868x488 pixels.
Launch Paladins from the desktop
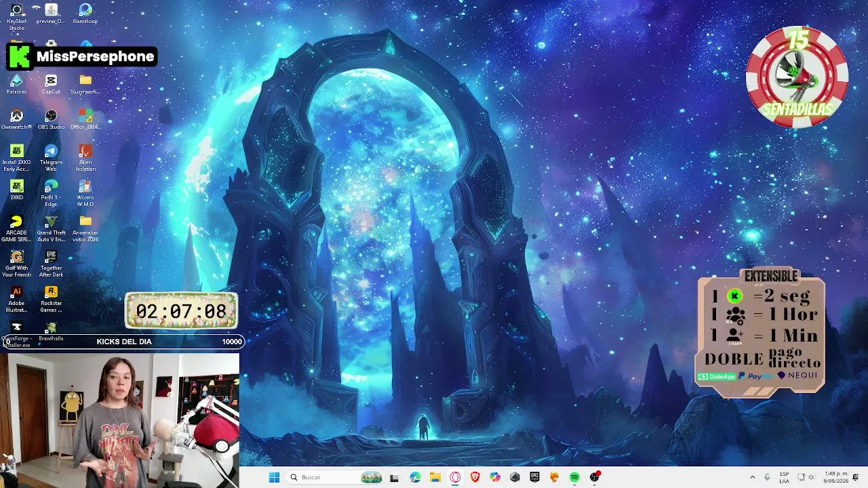point(17,84)
